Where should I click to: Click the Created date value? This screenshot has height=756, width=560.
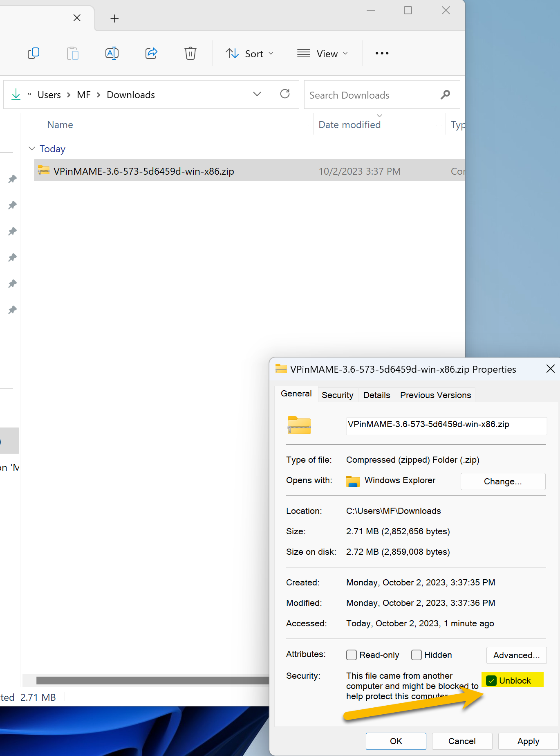(421, 583)
